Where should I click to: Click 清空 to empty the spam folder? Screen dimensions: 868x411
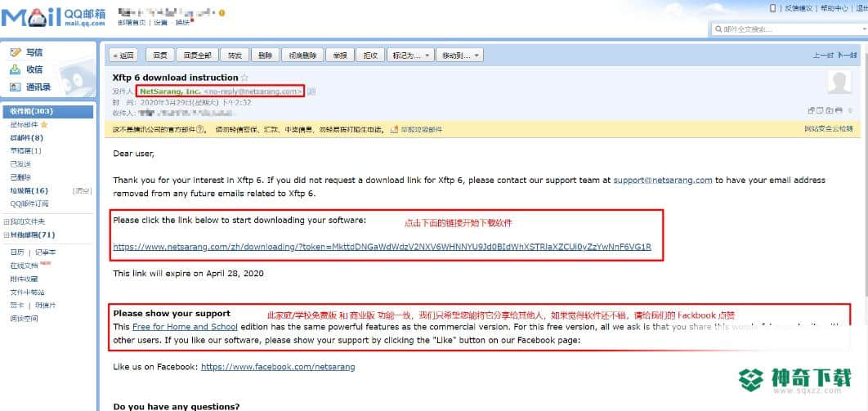tap(82, 191)
